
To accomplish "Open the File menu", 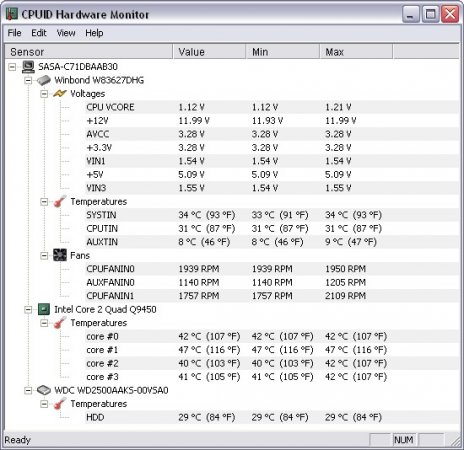I will pos(14,33).
